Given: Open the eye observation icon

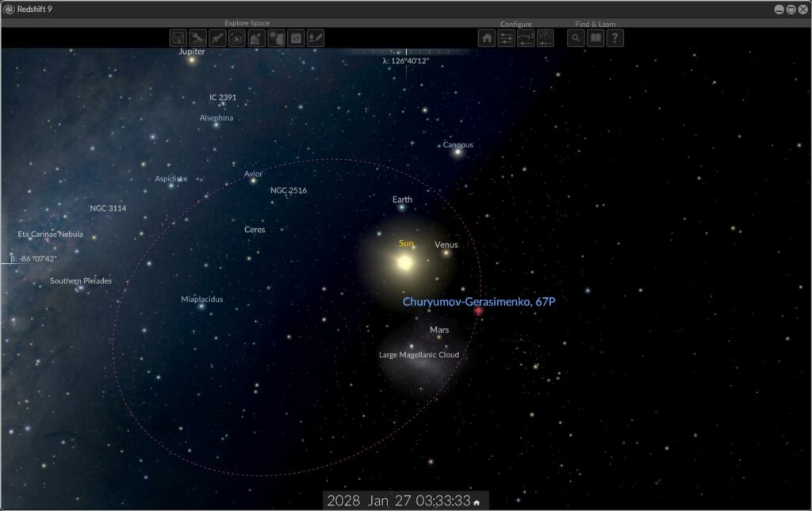Looking at the screenshot, I should pyautogui.click(x=237, y=38).
